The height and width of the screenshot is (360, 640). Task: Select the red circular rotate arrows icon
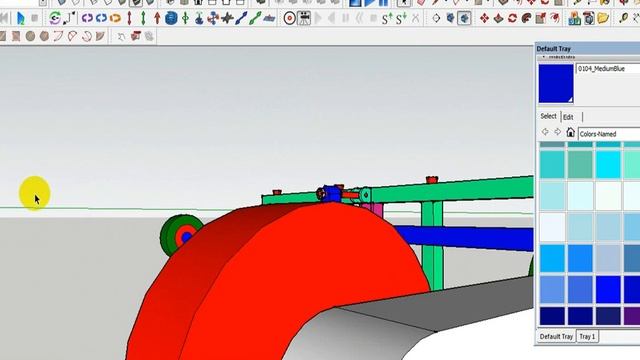click(x=513, y=18)
